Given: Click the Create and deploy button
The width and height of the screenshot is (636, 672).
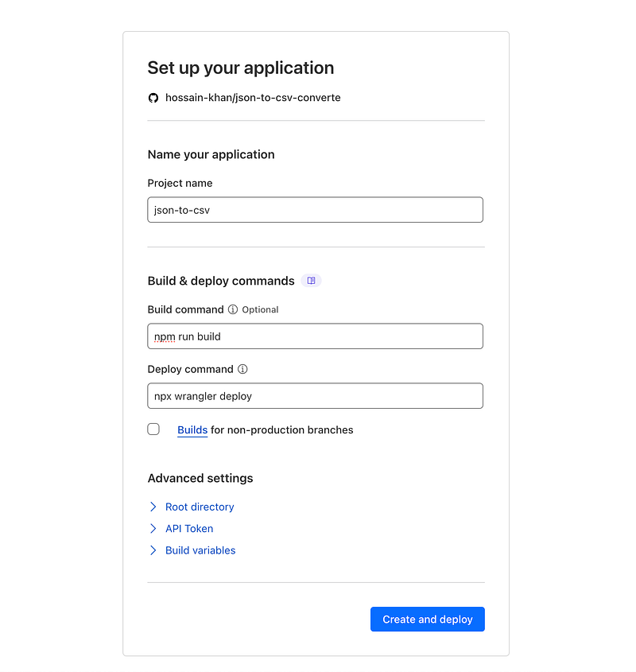Looking at the screenshot, I should (x=427, y=620).
